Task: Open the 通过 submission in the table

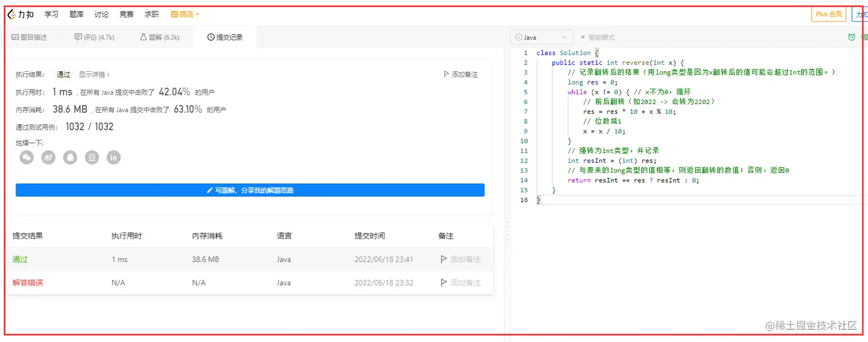Action: click(20, 260)
